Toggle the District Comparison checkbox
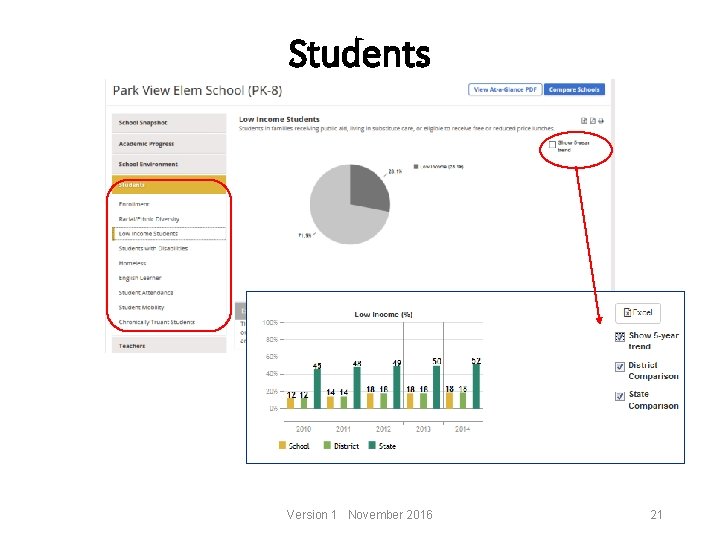Image resolution: width=720 pixels, height=540 pixels. click(620, 366)
